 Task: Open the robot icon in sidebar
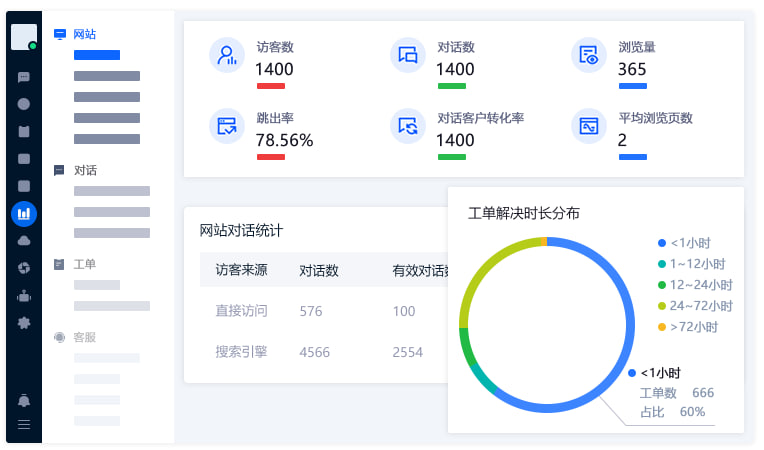(x=24, y=296)
